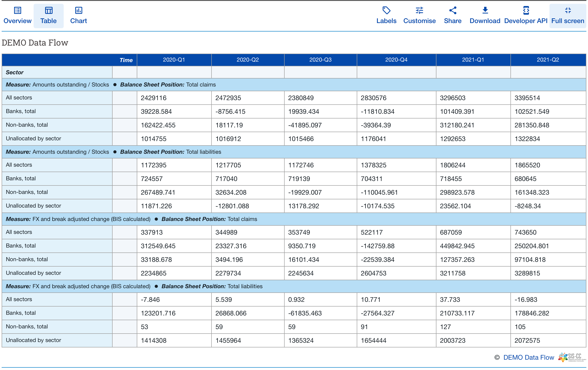Click the Time header label

pos(126,60)
